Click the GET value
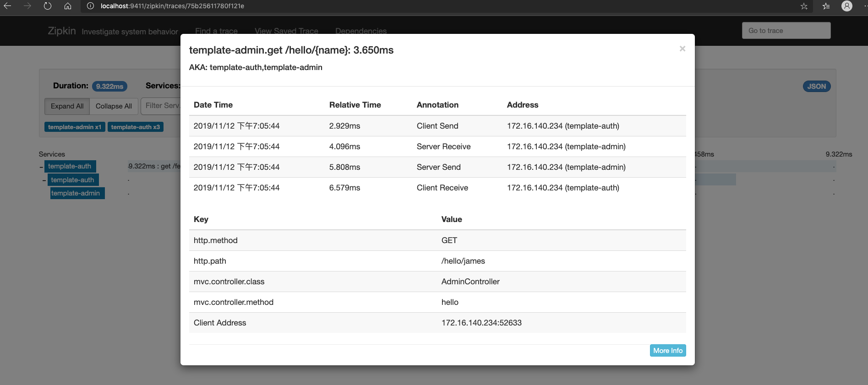Viewport: 868px width, 385px height. (449, 240)
